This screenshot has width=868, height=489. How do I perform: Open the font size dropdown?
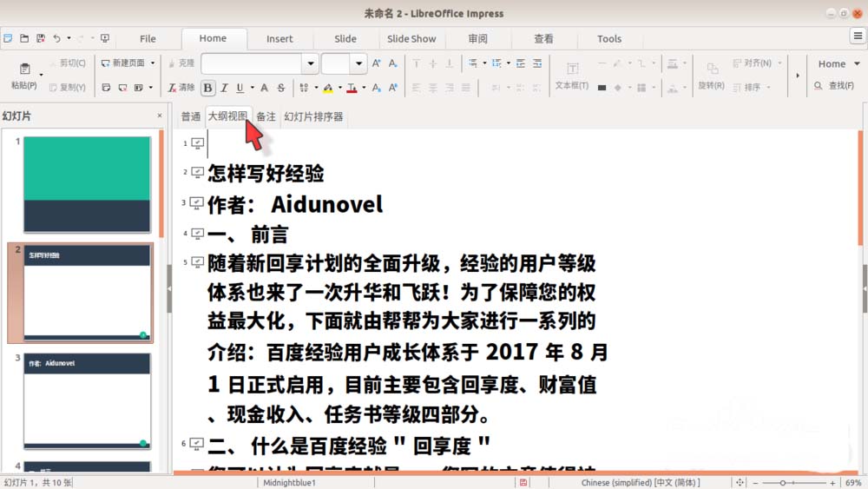point(358,63)
